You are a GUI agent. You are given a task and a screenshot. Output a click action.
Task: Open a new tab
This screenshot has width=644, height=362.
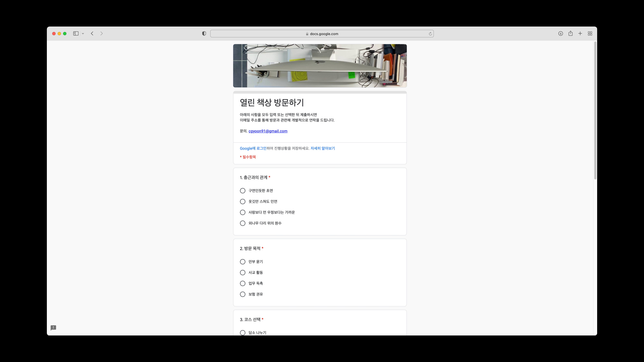580,33
